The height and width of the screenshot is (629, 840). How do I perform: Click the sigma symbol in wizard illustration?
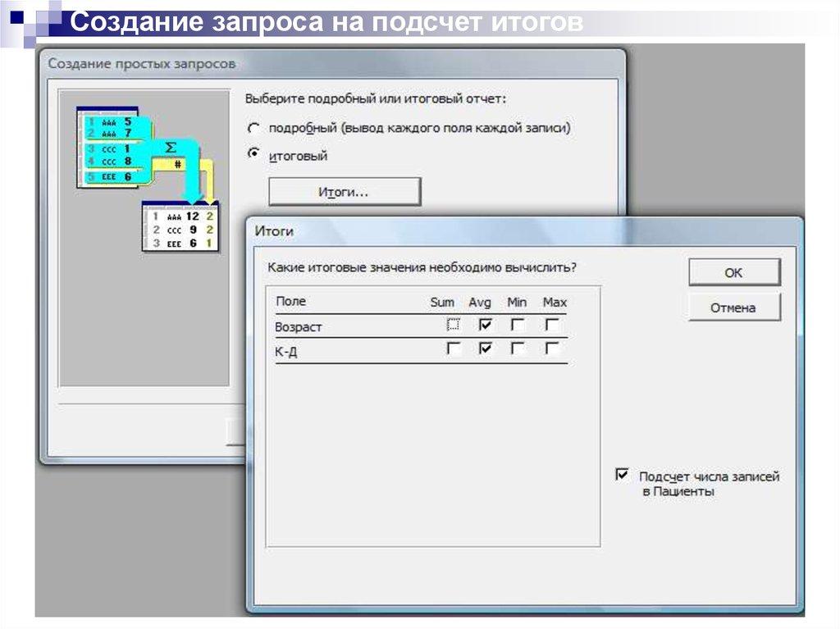tap(171, 148)
